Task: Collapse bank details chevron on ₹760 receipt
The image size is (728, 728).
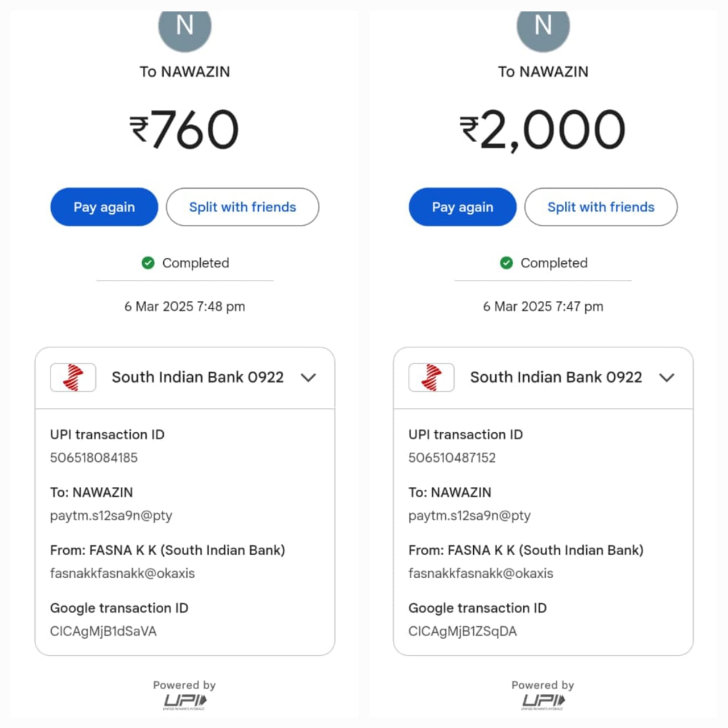Action: click(308, 378)
